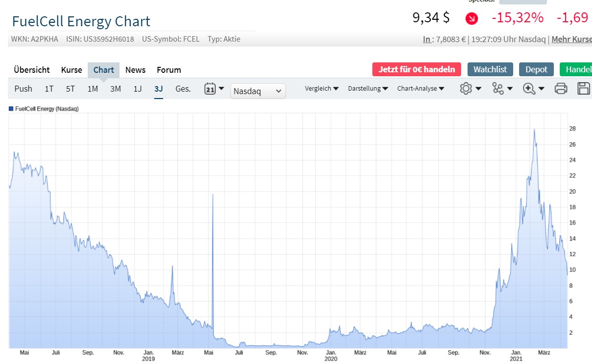Expand the Darstellung dropdown
The height and width of the screenshot is (364, 592).
(x=368, y=88)
